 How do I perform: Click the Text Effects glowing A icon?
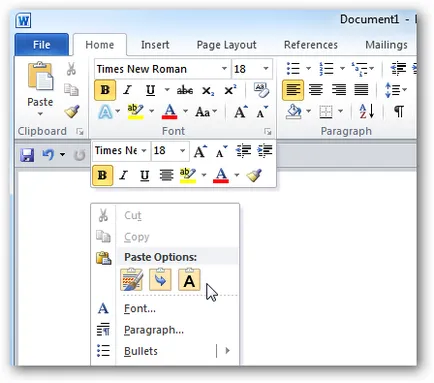(x=105, y=112)
